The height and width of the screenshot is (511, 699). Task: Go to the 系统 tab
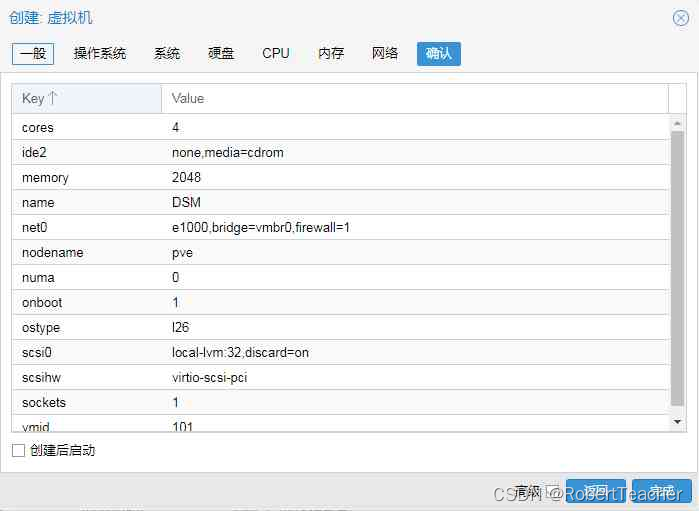coord(167,54)
